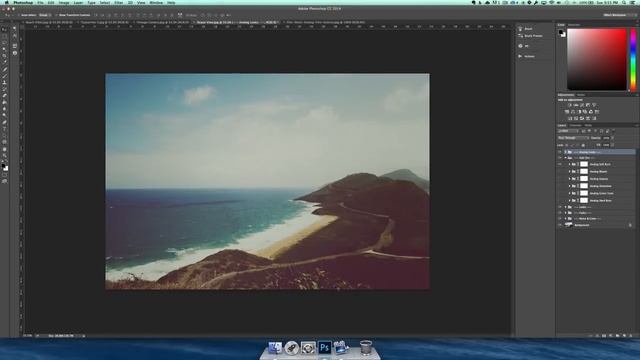The width and height of the screenshot is (640, 360).
Task: Open the Pass Through blend mode dropdown
Action: click(573, 138)
